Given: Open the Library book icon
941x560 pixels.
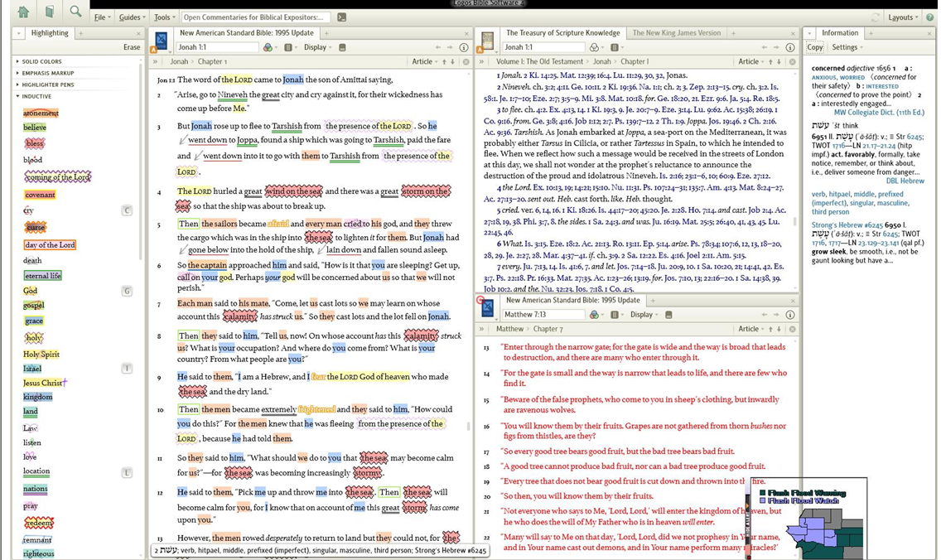Looking at the screenshot, I should pyautogui.click(x=50, y=12).
